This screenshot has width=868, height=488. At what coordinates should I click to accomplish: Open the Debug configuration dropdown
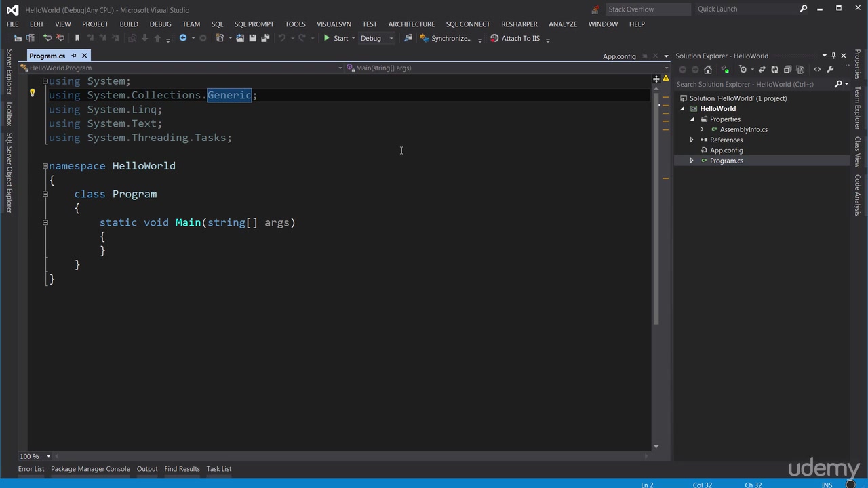pos(391,39)
